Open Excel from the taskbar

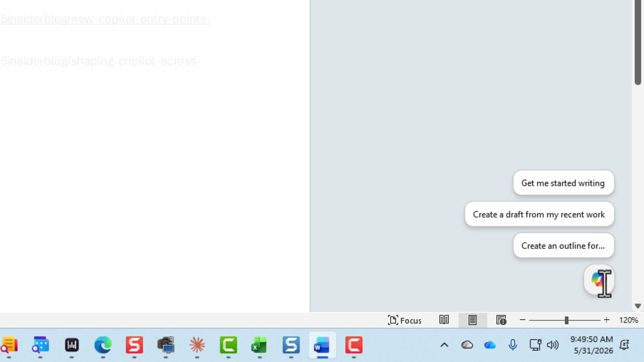[x=259, y=345]
